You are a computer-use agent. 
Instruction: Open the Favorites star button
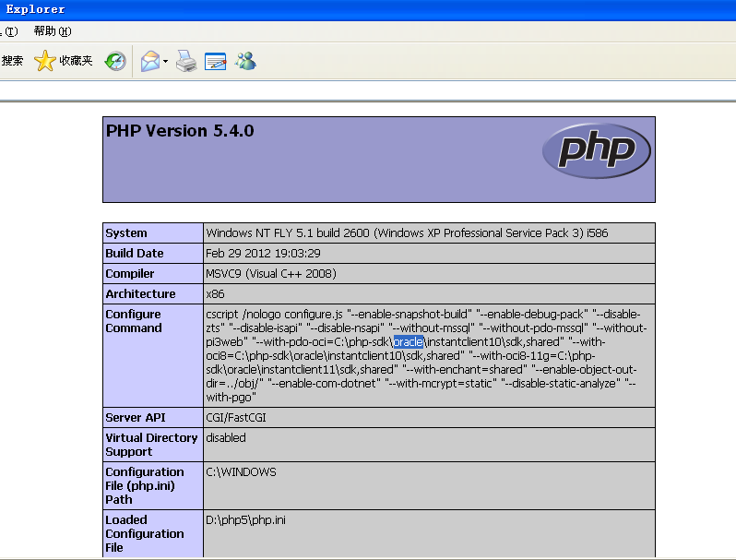tap(64, 61)
